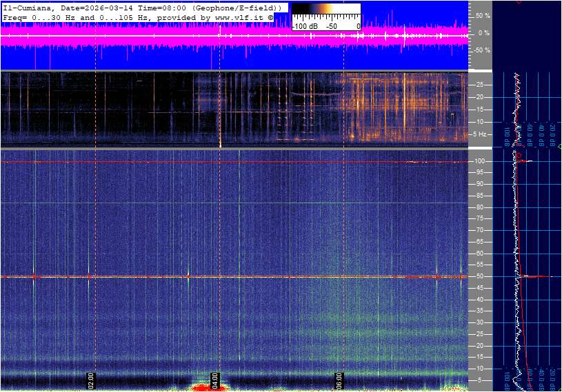Click the color scale gradient bar

326,16
